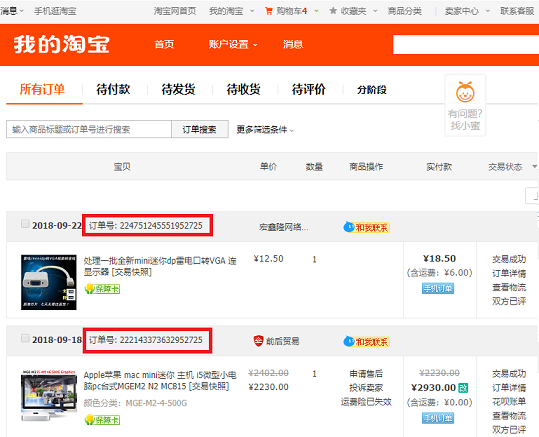
Task: Expand the 购物车 dropdown arrow
Action: click(x=316, y=11)
